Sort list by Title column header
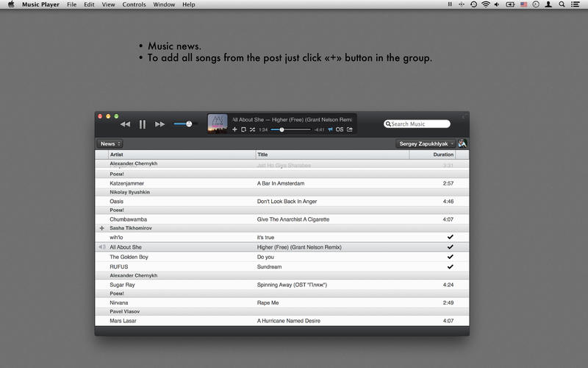588x368 pixels. (332, 155)
